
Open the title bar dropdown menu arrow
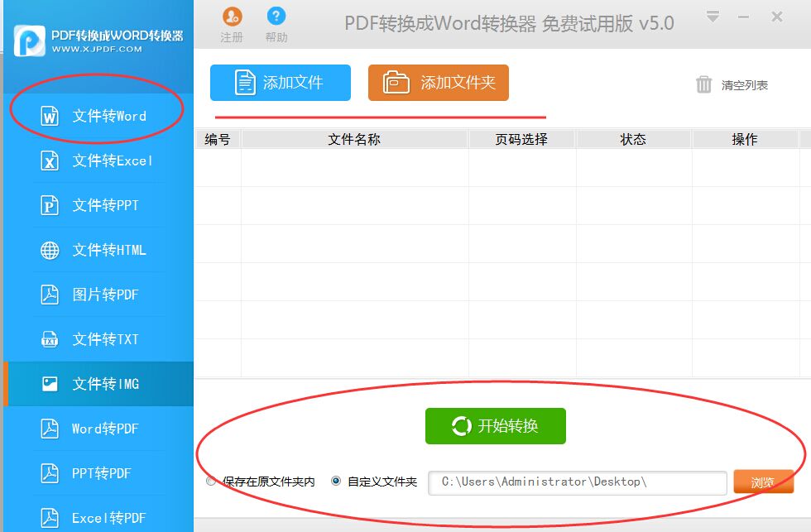click(x=713, y=17)
